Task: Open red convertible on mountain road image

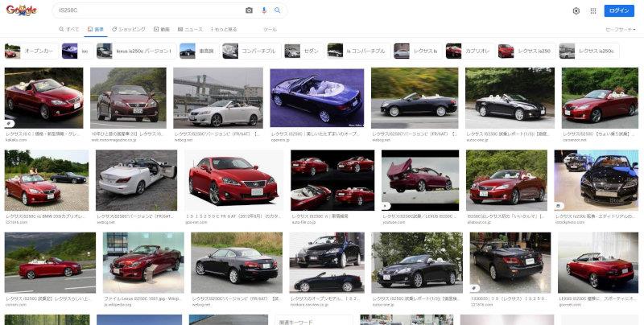Action: pyautogui.click(x=50, y=262)
